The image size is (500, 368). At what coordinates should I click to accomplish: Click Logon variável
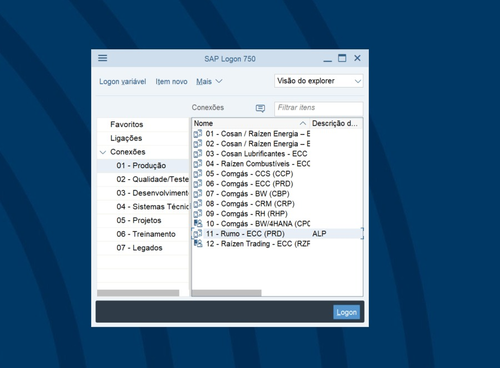(x=123, y=82)
